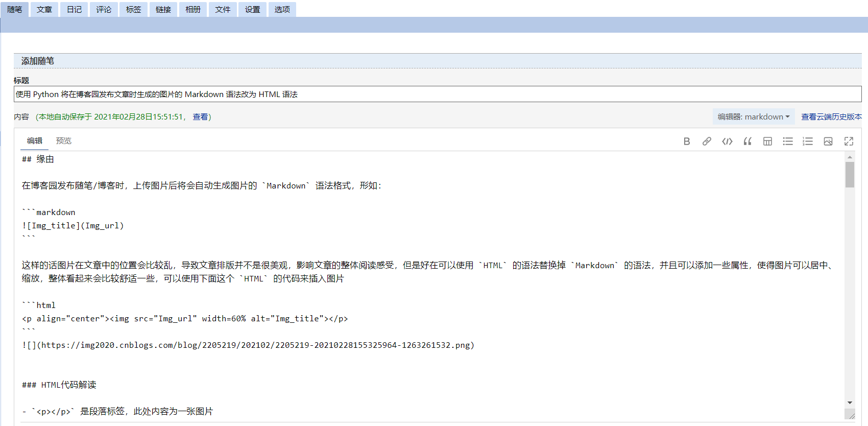Open the 选项 tab
Screen dimensions: 868x426
click(282, 10)
